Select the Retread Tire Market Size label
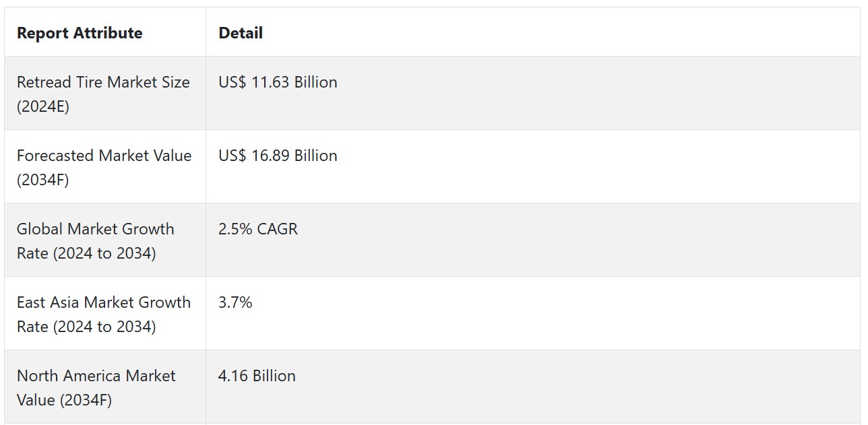 [103, 82]
